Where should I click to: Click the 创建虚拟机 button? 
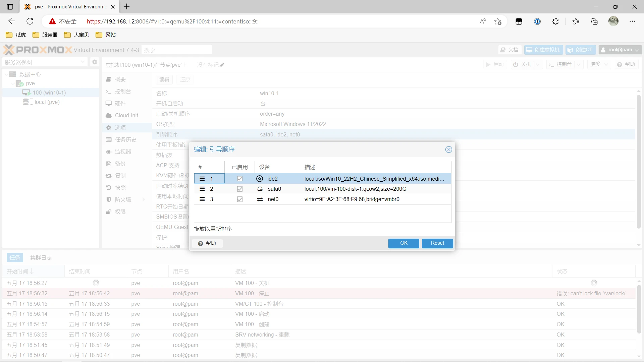543,50
